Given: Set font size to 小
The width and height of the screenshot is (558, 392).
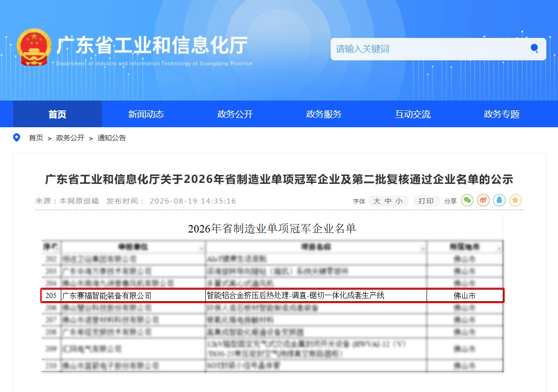Looking at the screenshot, I should [x=399, y=201].
